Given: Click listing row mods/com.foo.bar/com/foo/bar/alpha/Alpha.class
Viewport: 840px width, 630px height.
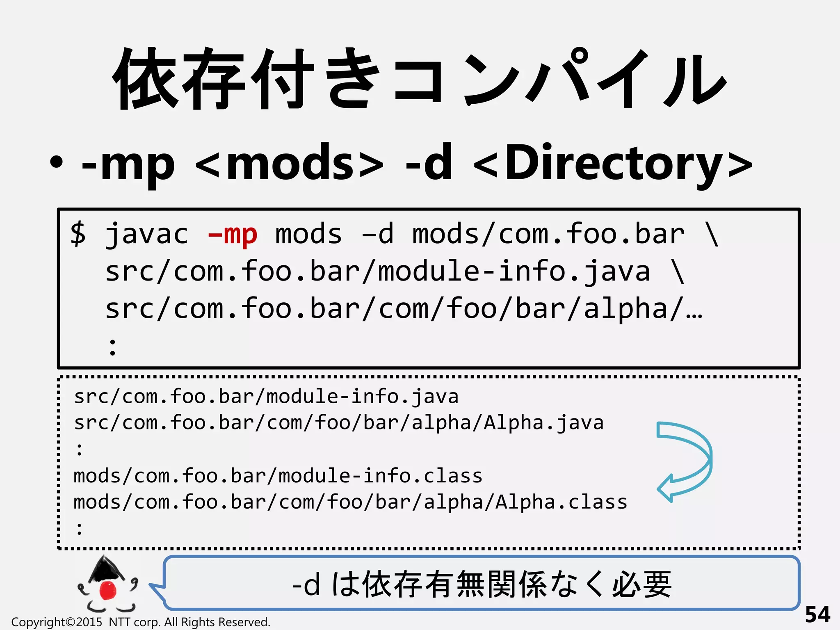Looking at the screenshot, I should (351, 502).
